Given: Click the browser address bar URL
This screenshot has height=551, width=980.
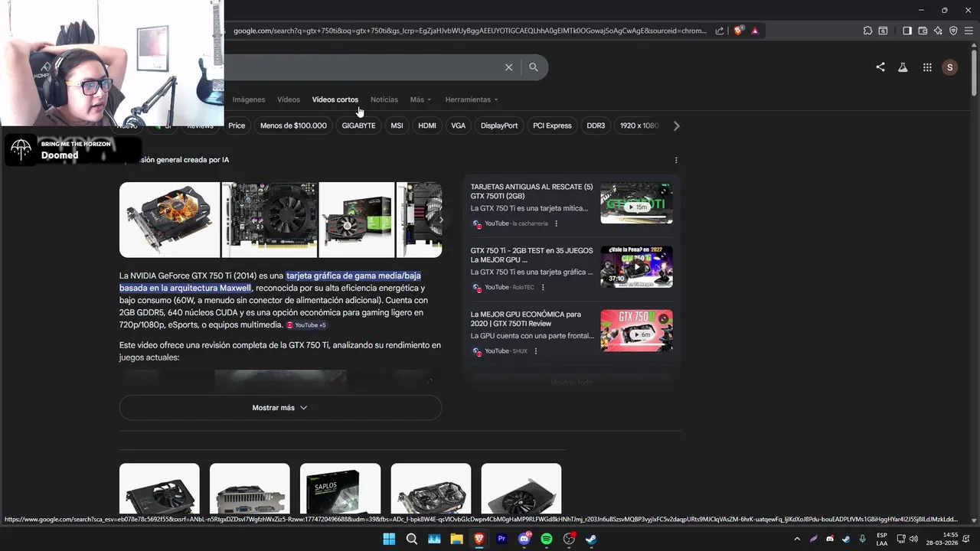Looking at the screenshot, I should 470,31.
